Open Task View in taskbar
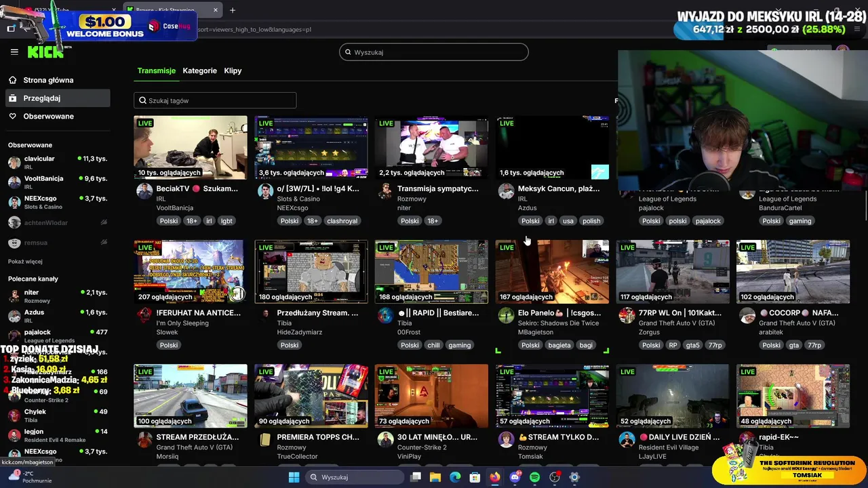 coord(416,477)
